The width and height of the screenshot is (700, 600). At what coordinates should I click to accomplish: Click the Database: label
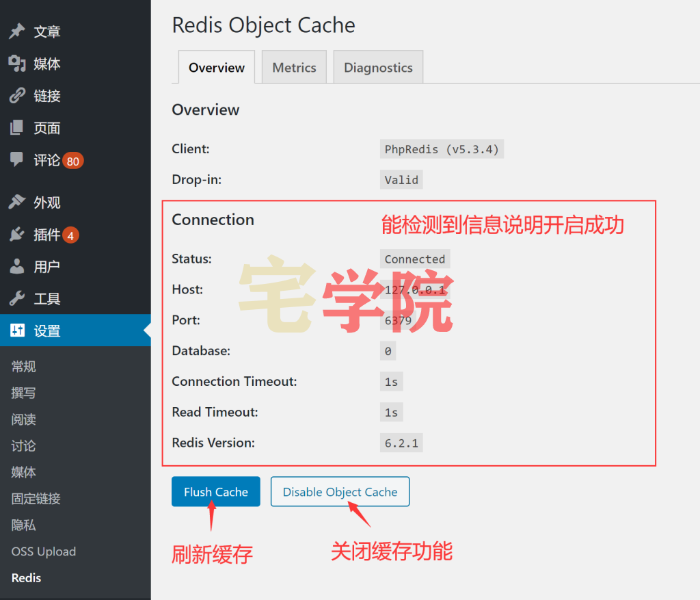tap(201, 351)
